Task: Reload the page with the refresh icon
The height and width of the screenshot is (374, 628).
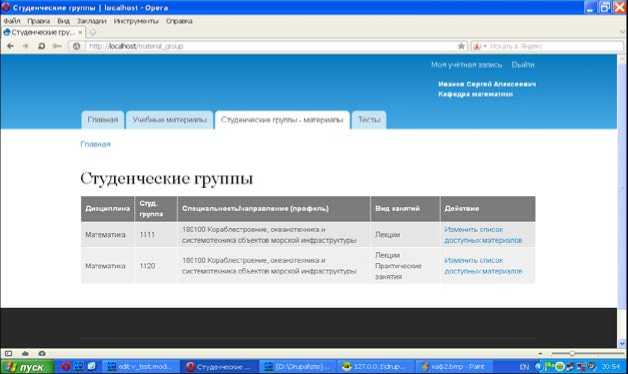Action: coord(41,46)
